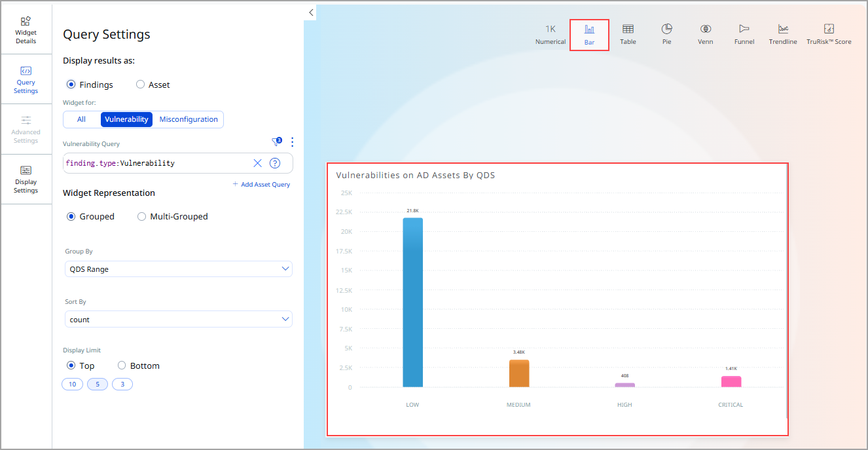868x450 pixels.
Task: Select the Multi-Grouped representation radio button
Action: pos(141,217)
